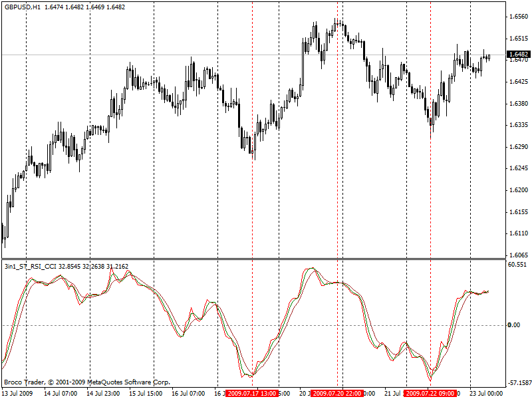Click the -57.1587 indicator scale minimum
532x399 pixels.
(519, 383)
